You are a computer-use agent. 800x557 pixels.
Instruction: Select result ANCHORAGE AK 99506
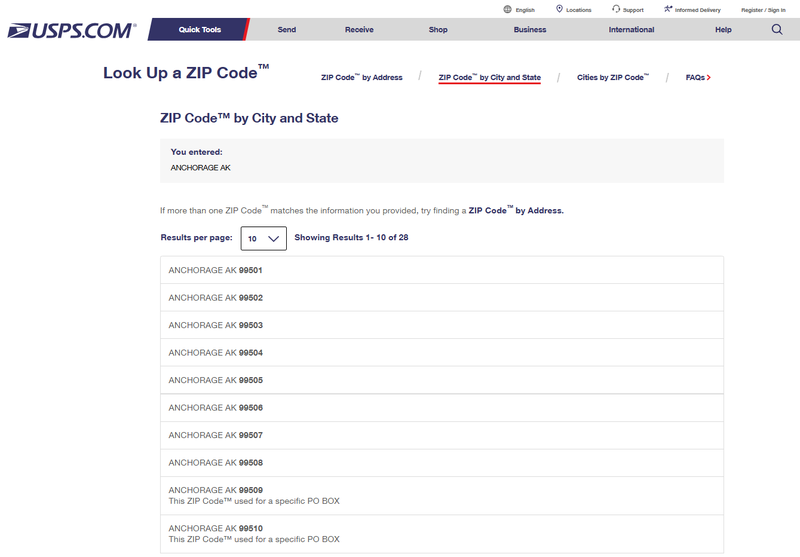click(x=442, y=408)
